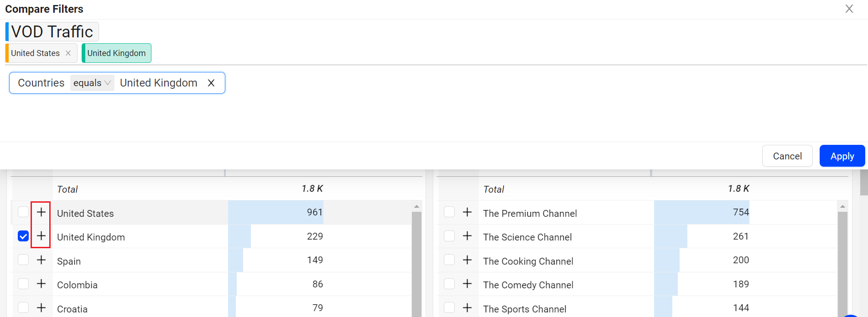Select the United States filter tab
Screen dimensions: 868x317
pyautogui.click(x=35, y=53)
